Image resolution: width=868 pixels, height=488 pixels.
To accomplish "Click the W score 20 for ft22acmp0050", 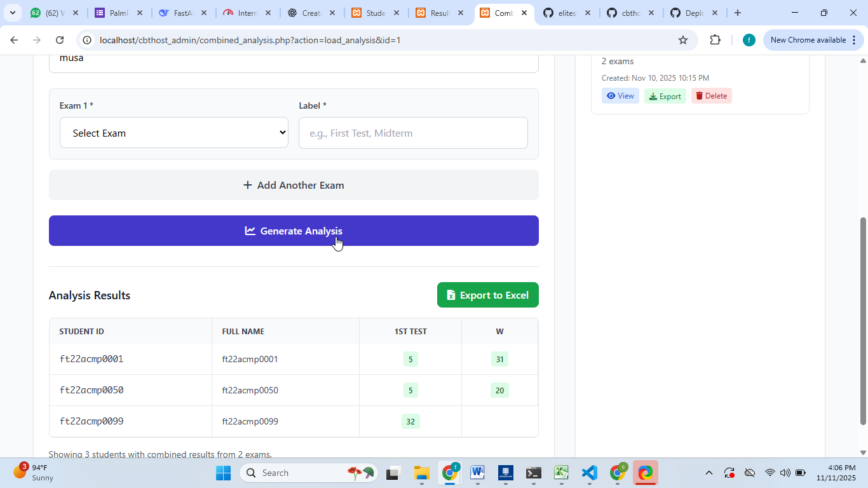I will point(499,390).
